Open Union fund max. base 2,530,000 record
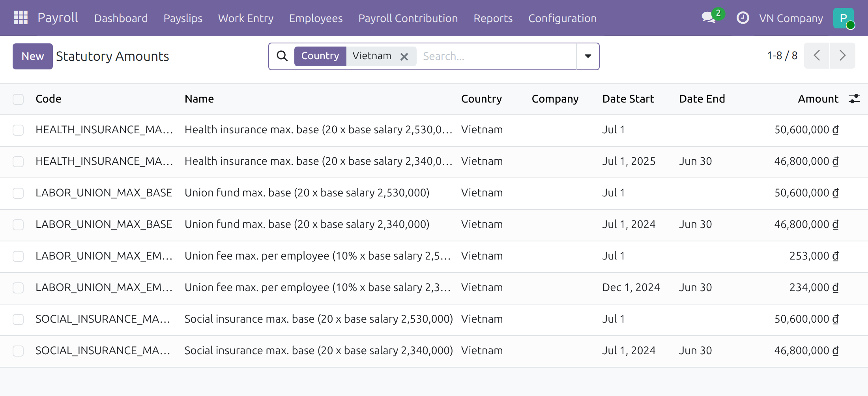This screenshot has height=396, width=868. pyautogui.click(x=307, y=193)
